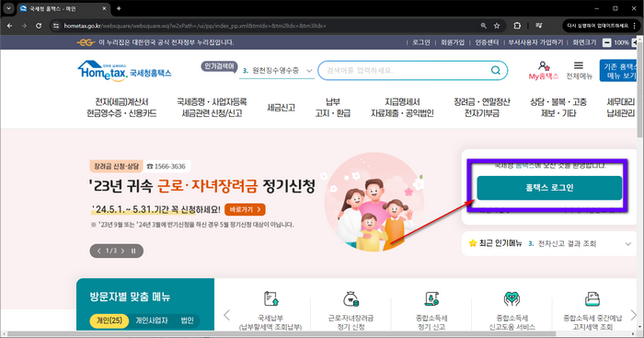Click the Hometax 국세청홈택스 logo
The height and width of the screenshot is (338, 644).
click(124, 71)
